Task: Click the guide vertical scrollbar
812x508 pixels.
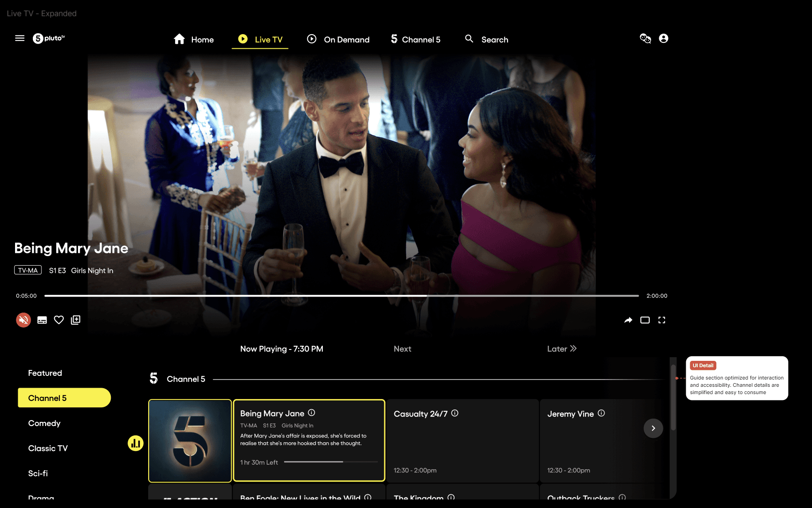Action: point(673,396)
